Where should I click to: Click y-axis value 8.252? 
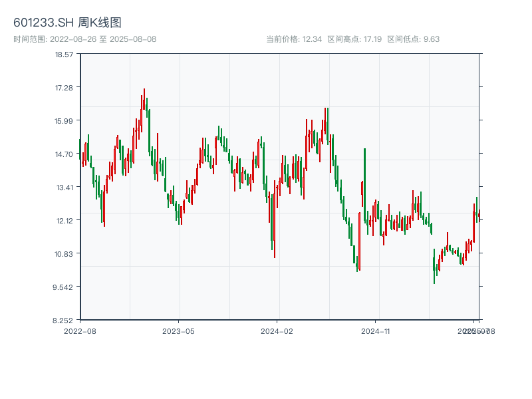(x=63, y=321)
